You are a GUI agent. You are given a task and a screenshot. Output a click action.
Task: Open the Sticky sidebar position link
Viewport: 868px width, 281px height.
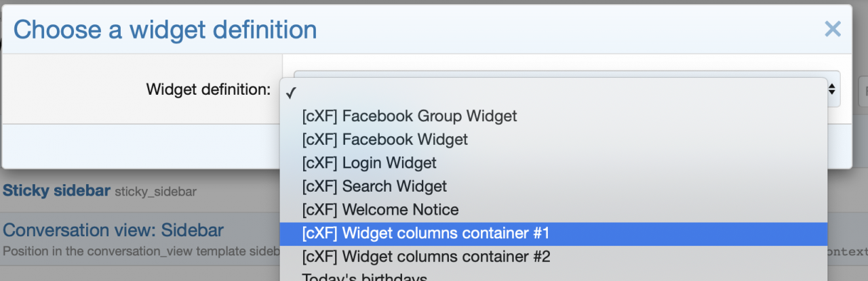(56, 191)
